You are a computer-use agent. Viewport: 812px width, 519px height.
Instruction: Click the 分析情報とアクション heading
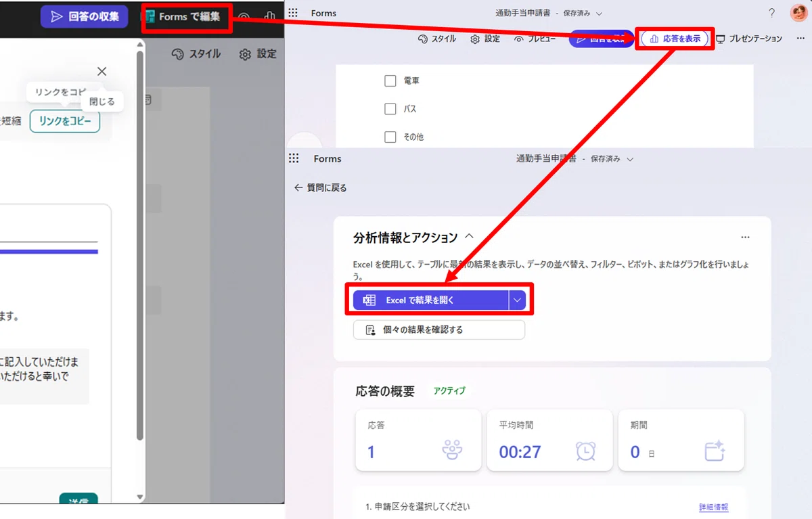coord(405,238)
